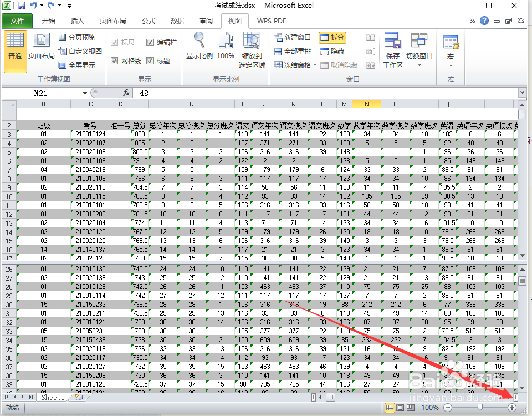Click the Name Box showing N21
Viewport: 532px width, 416px height.
pyautogui.click(x=40, y=93)
